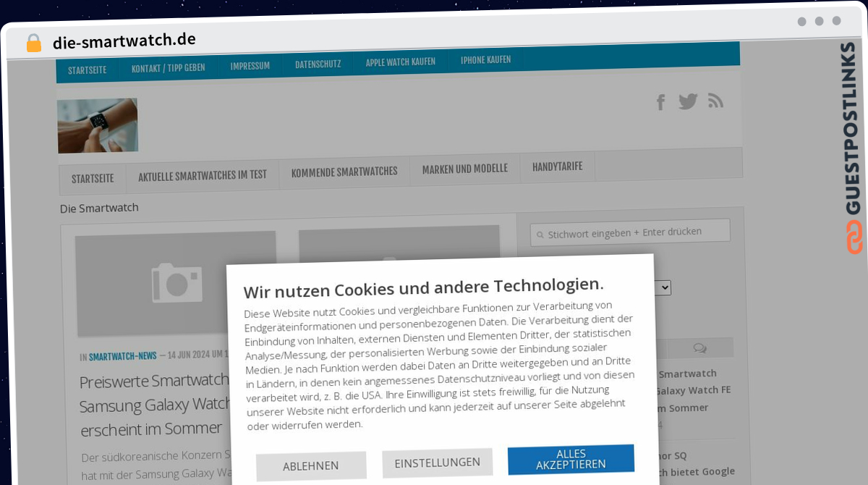
Task: Open Kommende Smartwatches menu
Action: 344,172
